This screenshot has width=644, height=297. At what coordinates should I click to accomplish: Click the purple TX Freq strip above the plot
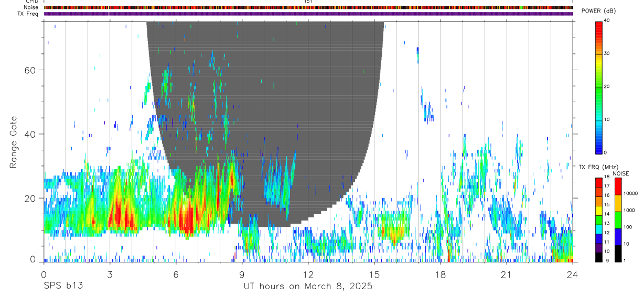(x=308, y=14)
